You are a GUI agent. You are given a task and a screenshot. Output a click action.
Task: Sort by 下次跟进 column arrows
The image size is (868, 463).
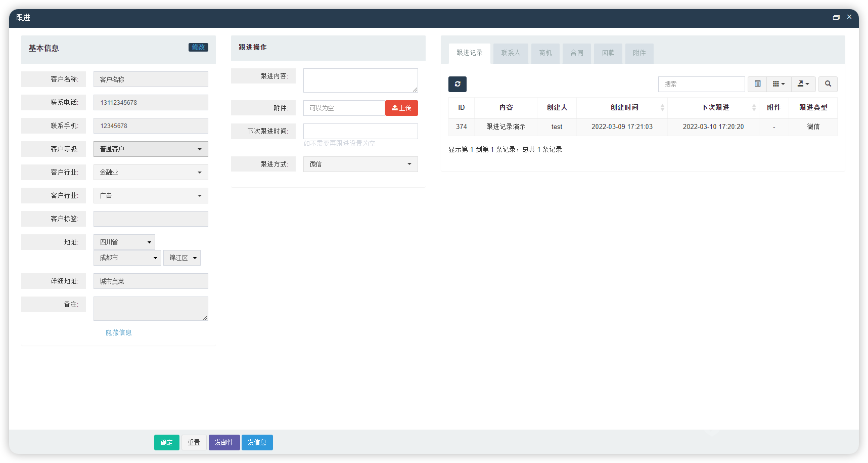pyautogui.click(x=754, y=107)
